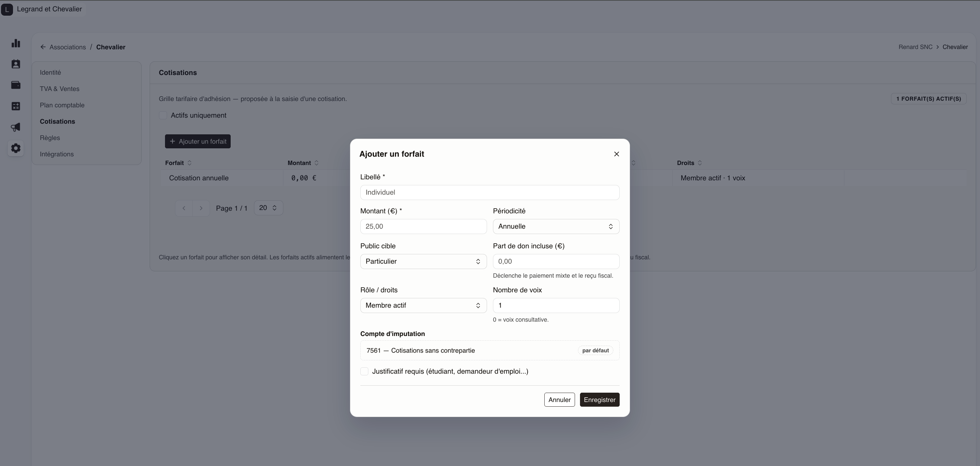This screenshot has height=466, width=980.
Task: Open the settings gear sidebar icon
Action: pyautogui.click(x=16, y=148)
